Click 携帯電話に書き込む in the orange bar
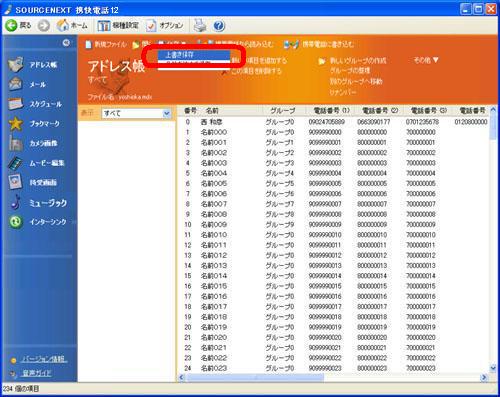Image resolution: width=500 pixels, height=397 pixels. 319,44
